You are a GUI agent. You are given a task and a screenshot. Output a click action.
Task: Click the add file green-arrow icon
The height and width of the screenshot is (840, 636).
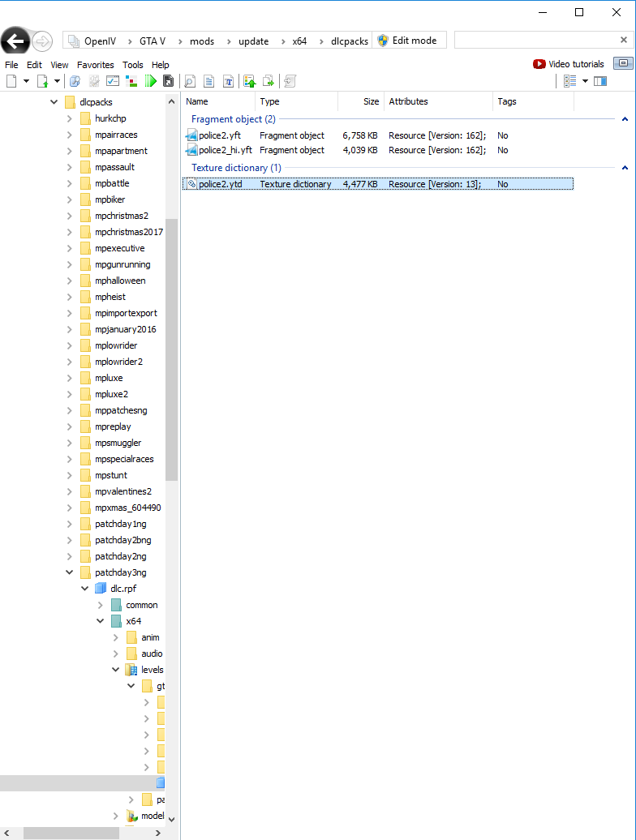(x=42, y=81)
